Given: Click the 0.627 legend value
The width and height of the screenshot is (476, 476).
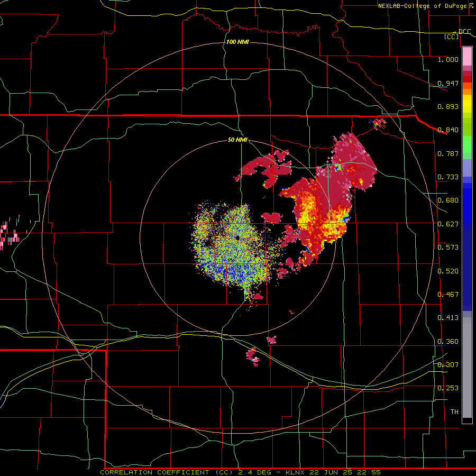Looking at the screenshot, I should pos(448,224).
